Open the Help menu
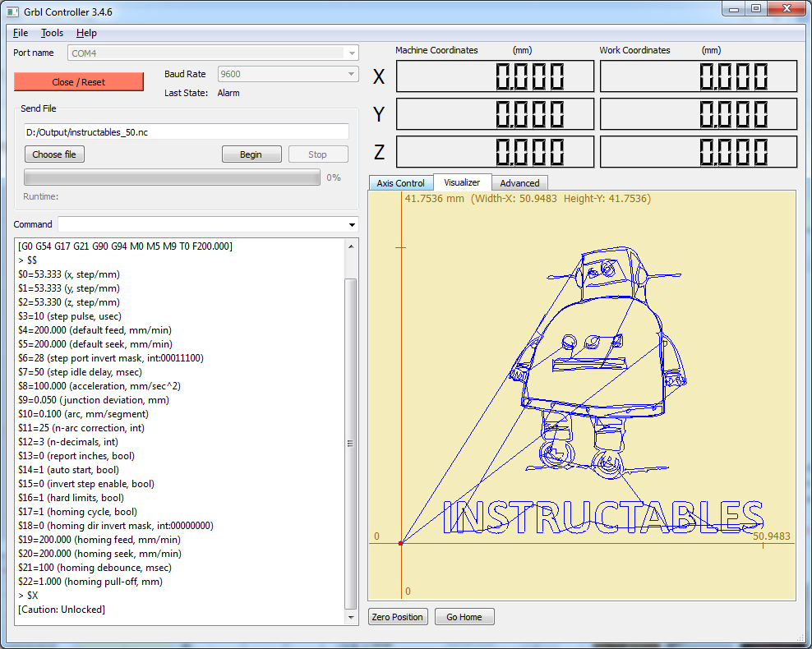The width and height of the screenshot is (812, 649). 86,33
